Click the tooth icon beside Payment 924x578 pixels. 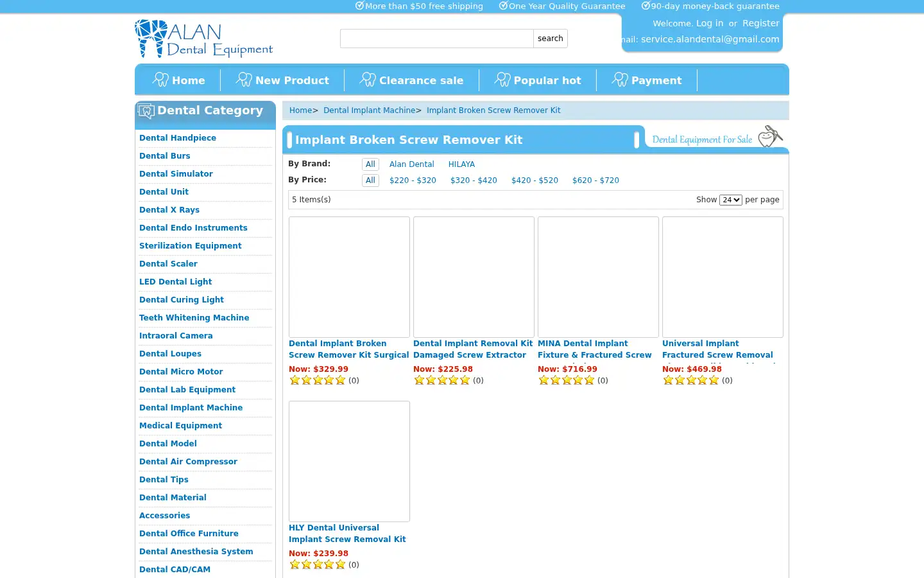[620, 80]
